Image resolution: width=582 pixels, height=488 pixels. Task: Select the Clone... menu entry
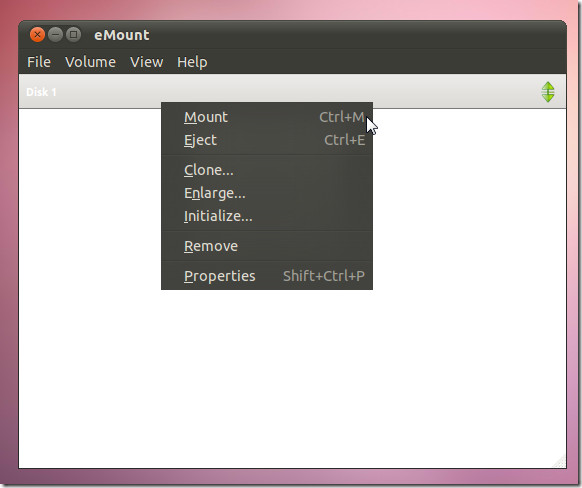click(x=267, y=170)
